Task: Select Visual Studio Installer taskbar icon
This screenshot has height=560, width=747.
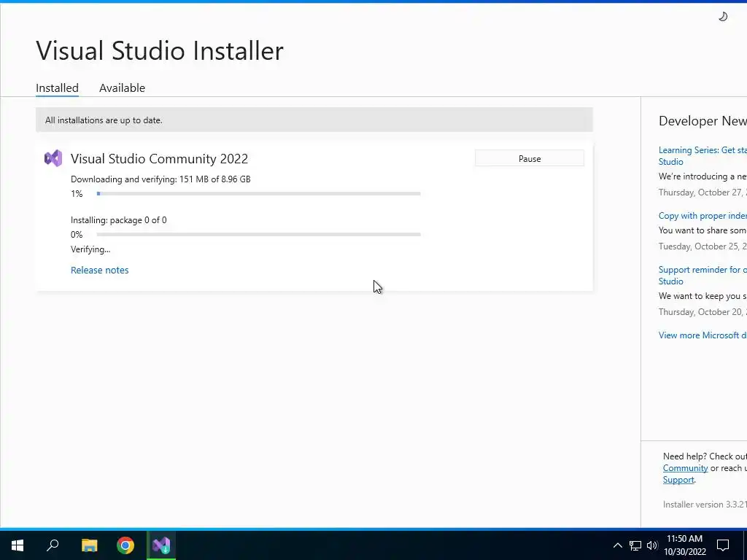Action: coord(161,545)
